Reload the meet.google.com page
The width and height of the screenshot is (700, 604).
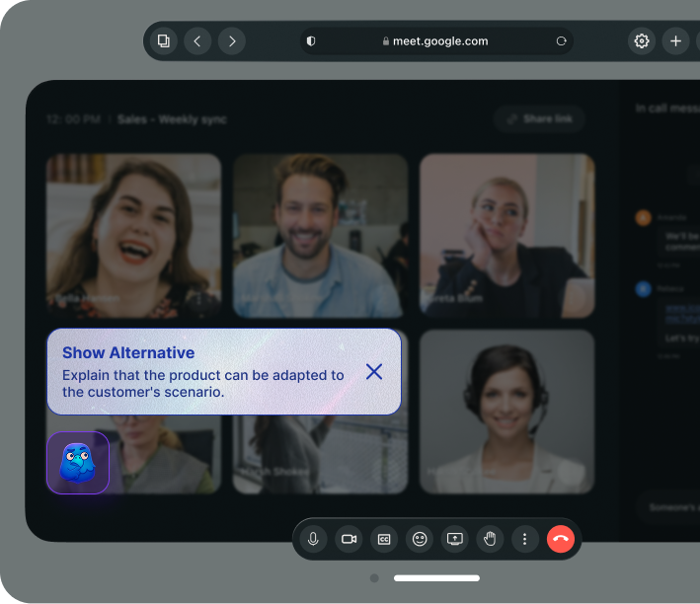click(561, 41)
